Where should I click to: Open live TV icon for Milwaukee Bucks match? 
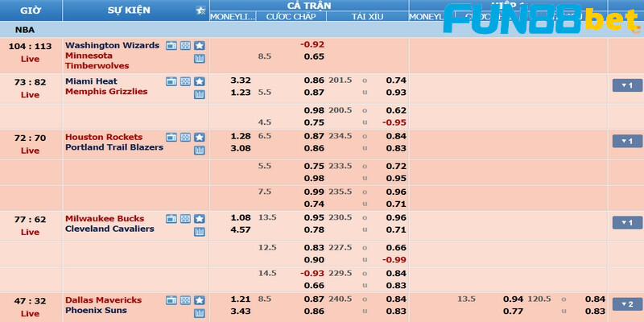click(x=171, y=218)
